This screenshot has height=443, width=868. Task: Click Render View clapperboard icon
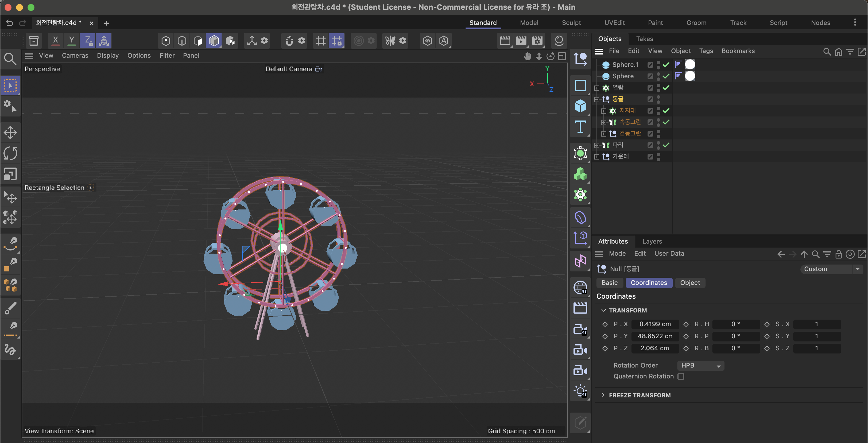tap(505, 41)
